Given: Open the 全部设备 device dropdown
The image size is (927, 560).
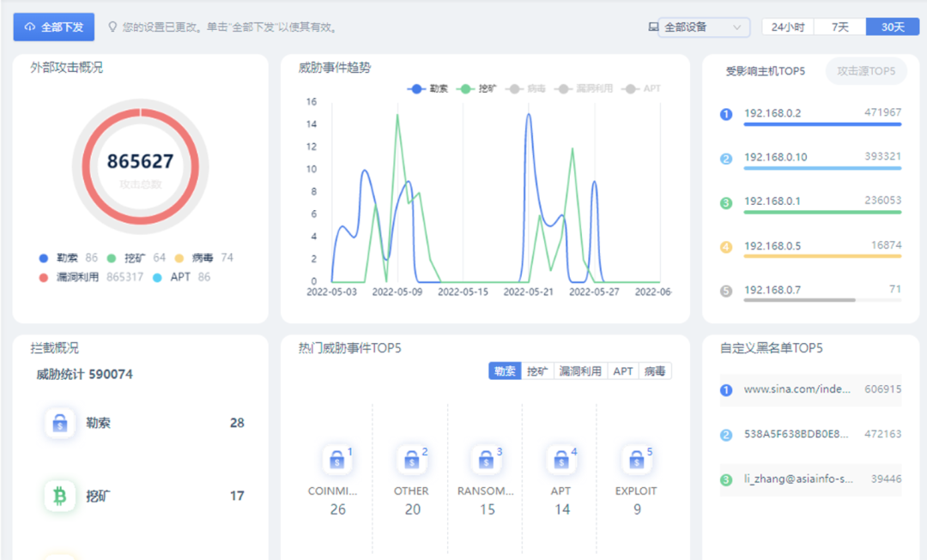Looking at the screenshot, I should point(703,27).
